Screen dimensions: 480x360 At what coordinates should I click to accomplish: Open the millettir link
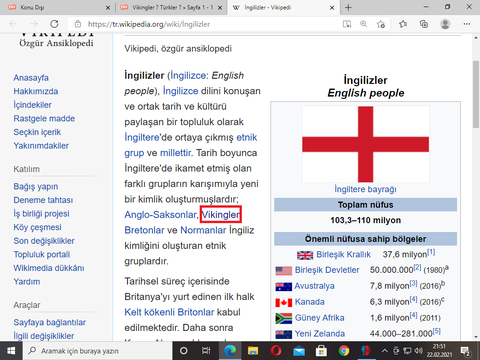point(176,153)
